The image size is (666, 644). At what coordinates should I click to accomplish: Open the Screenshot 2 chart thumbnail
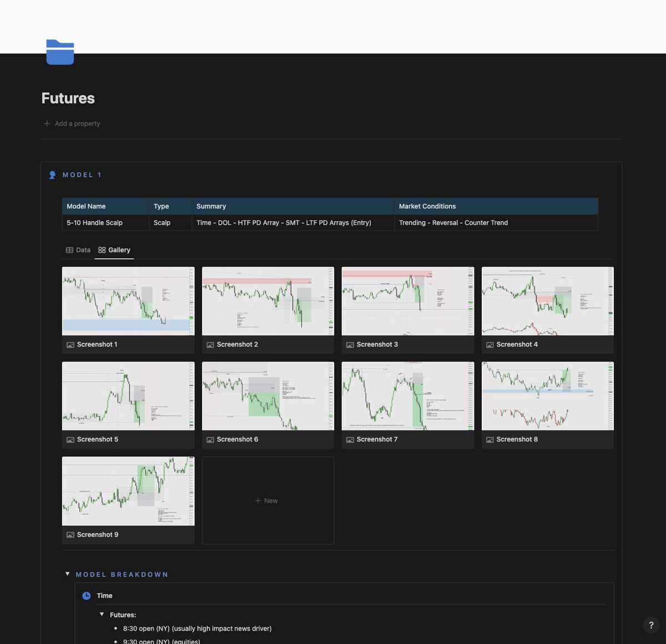coord(268,301)
